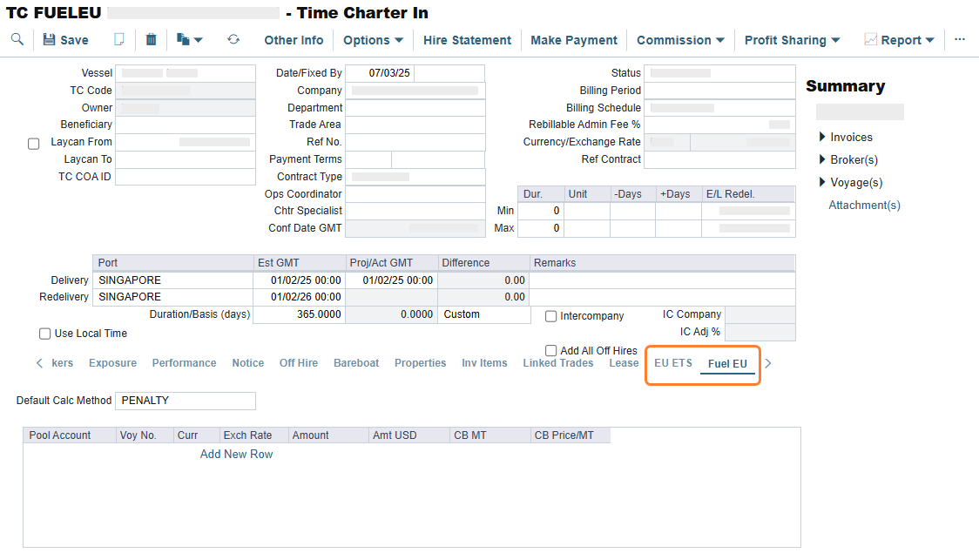This screenshot has width=979, height=560.
Task: Click the search magnifier icon
Action: click(x=17, y=39)
